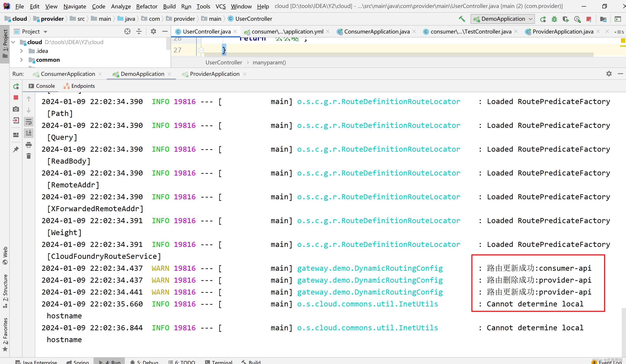Viewport: 626px width, 364px height.
Task: Select the ConsumerApplication run tab
Action: point(67,74)
